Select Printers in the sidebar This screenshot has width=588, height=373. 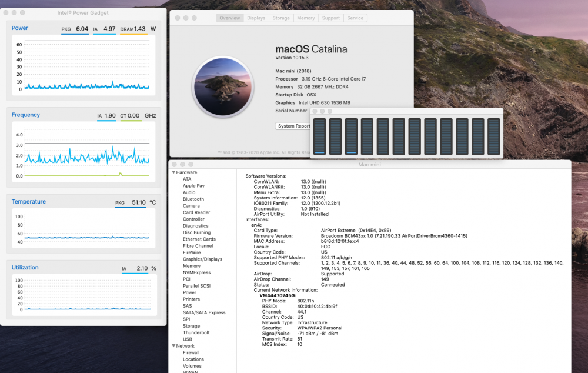(191, 299)
